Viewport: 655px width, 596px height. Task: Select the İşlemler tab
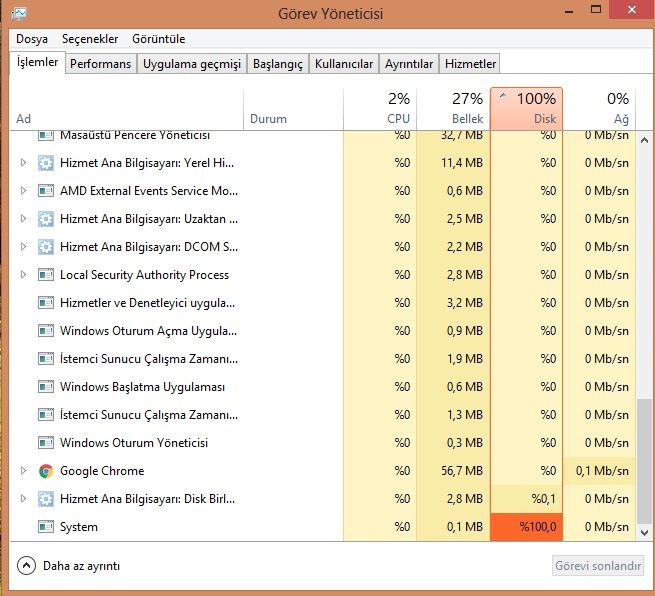37,63
